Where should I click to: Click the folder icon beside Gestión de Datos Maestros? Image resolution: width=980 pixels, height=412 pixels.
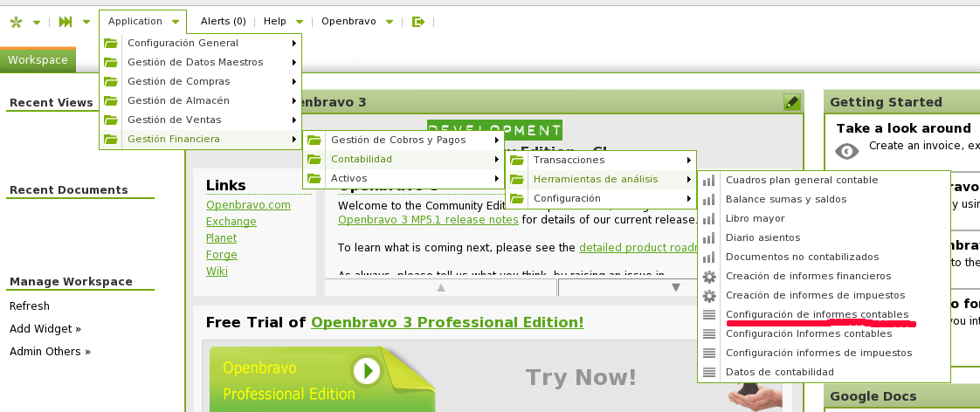111,63
